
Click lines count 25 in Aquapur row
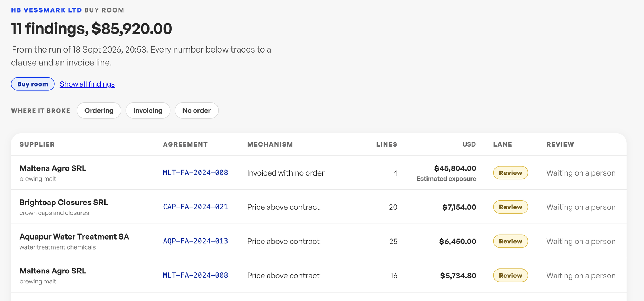tap(393, 242)
